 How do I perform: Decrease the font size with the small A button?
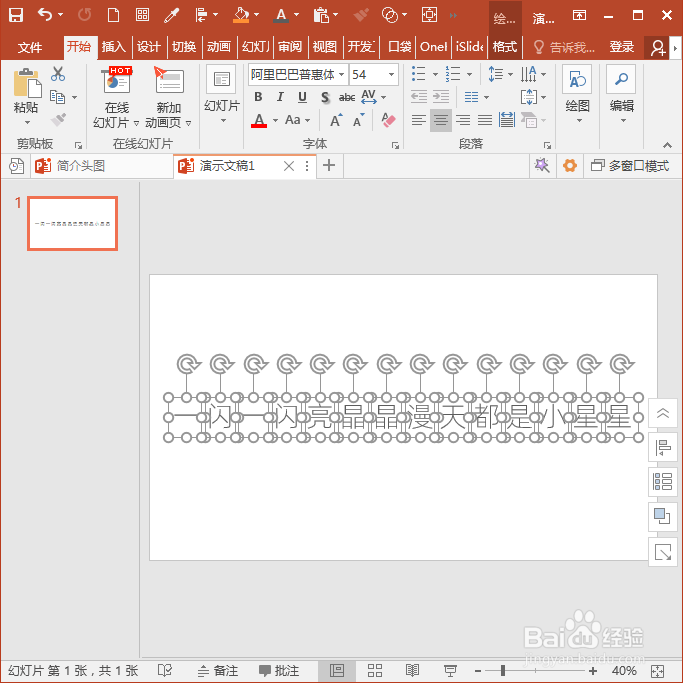358,120
